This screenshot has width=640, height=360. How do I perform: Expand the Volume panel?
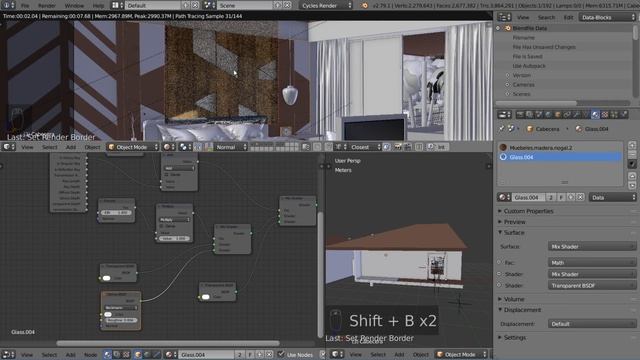tap(513, 299)
